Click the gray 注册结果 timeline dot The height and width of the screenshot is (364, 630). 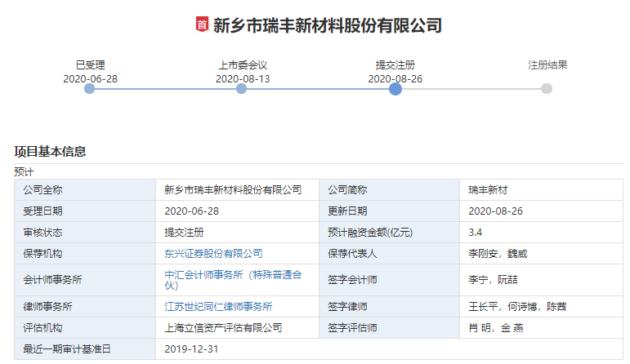[547, 89]
